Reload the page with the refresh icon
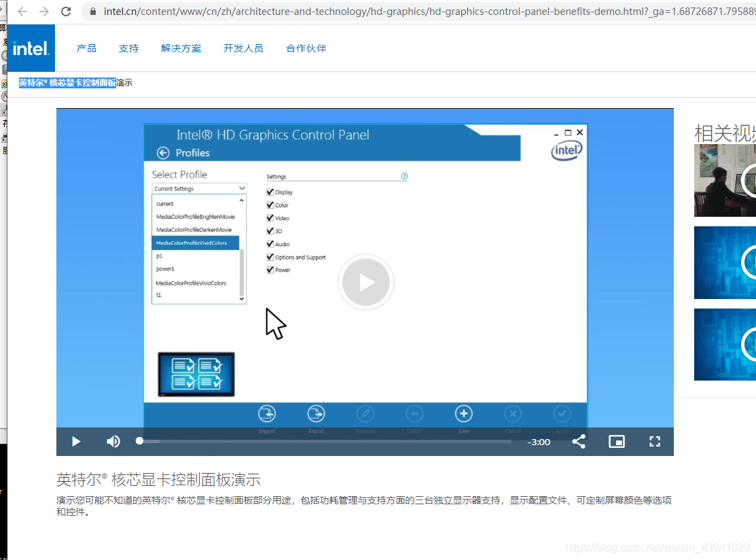 (x=66, y=11)
